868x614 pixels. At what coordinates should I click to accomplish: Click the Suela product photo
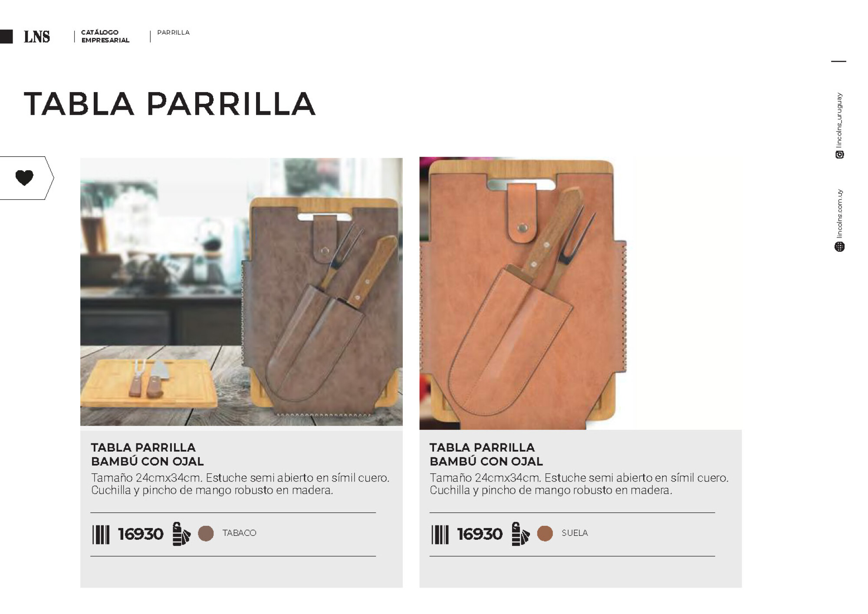[x=528, y=293]
